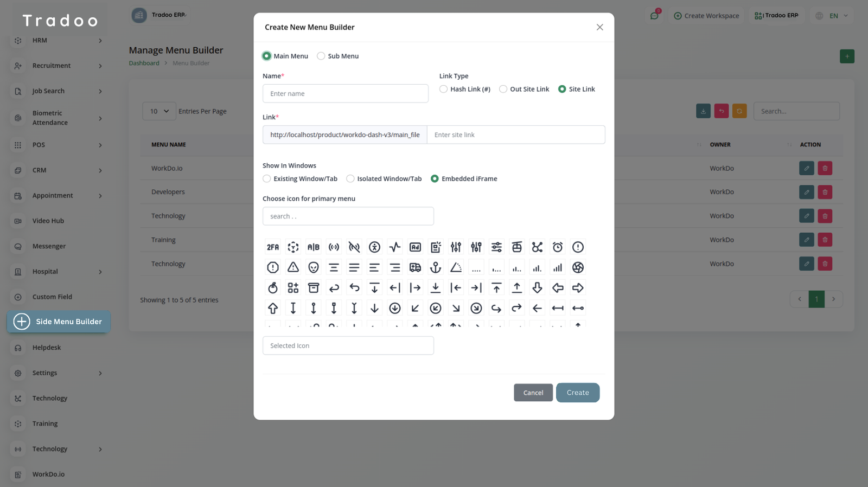Open Helpdesk from the sidebar
This screenshot has height=487, width=868.
click(47, 348)
